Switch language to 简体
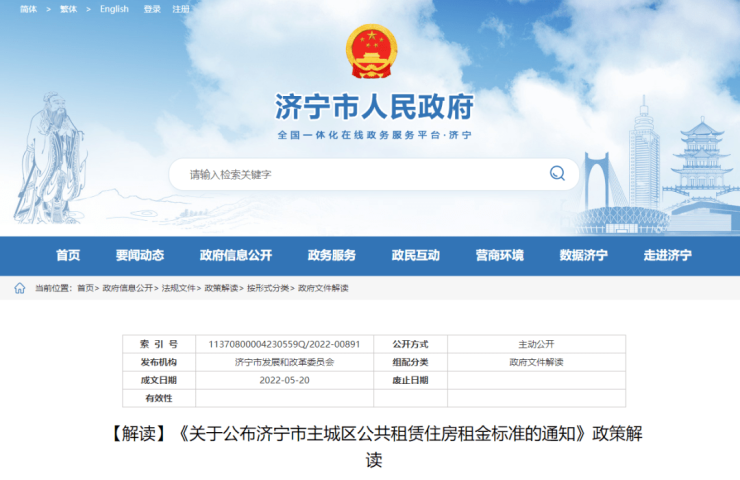 [x=28, y=9]
